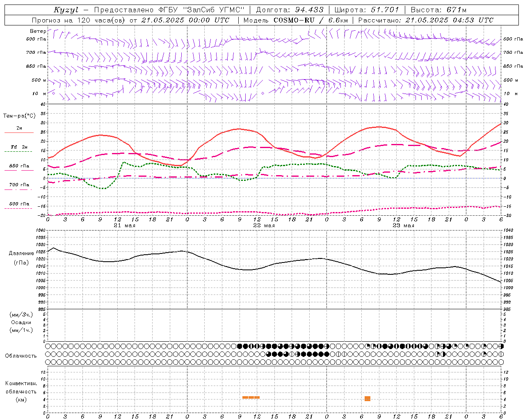Click the "22 мая" date label
This screenshot has width=525, height=420.
click(264, 226)
